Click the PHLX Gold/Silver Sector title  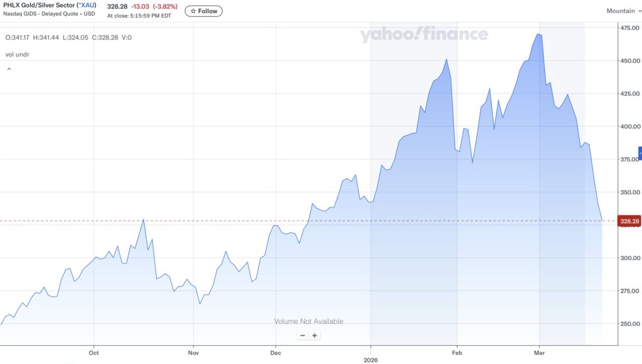[39, 6]
